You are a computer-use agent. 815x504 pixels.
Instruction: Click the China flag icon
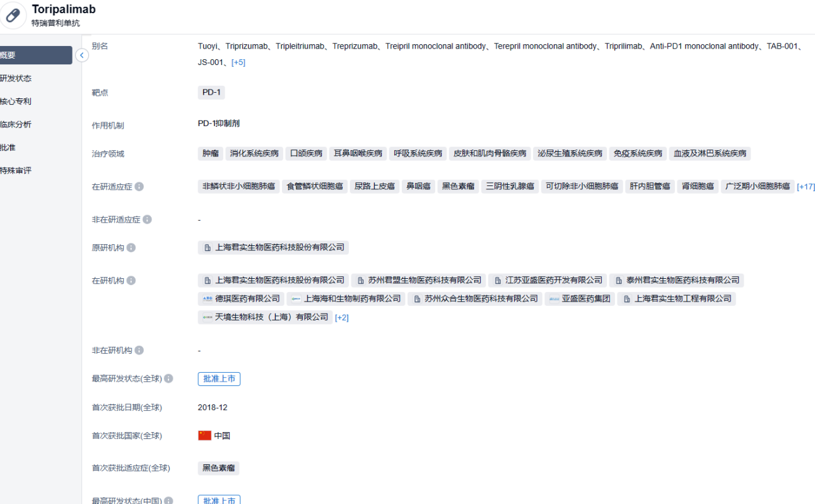(x=204, y=436)
